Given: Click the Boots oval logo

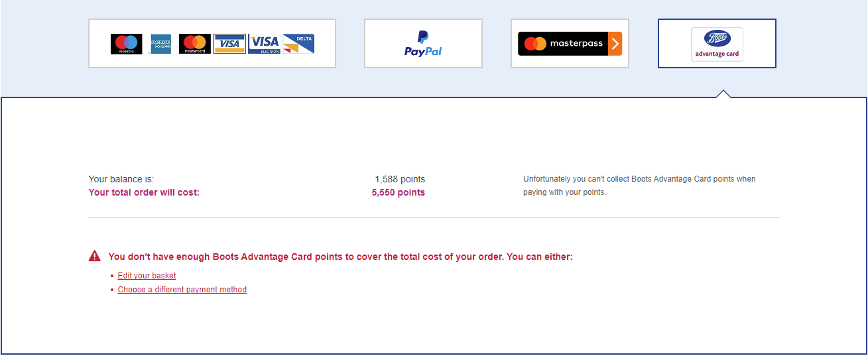Looking at the screenshot, I should coord(717,38).
